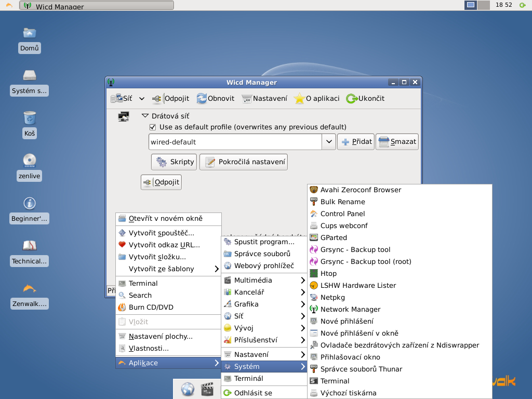Click Wicd Manager taskbar button
532x399 pixels.
click(97, 5)
